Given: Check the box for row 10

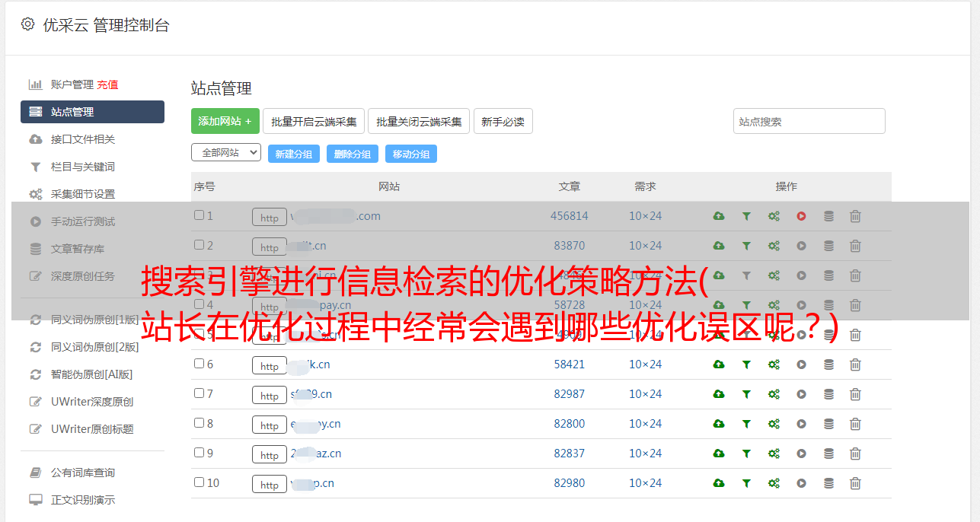Looking at the screenshot, I should [x=199, y=482].
